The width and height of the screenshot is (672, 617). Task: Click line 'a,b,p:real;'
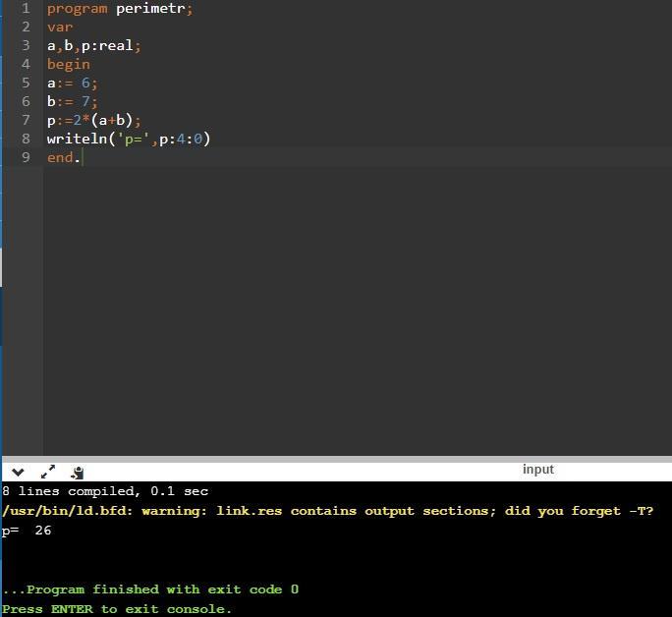94,45
